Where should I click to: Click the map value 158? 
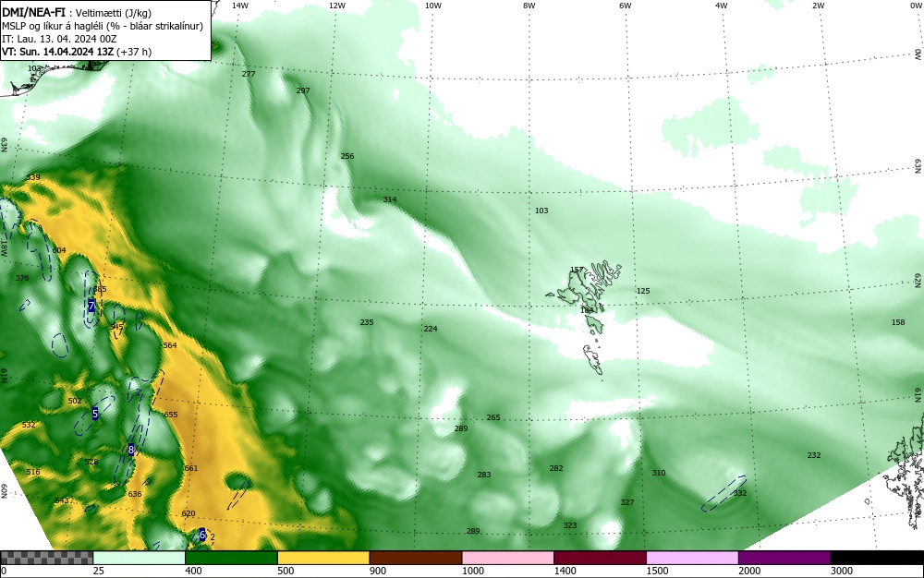tap(898, 322)
